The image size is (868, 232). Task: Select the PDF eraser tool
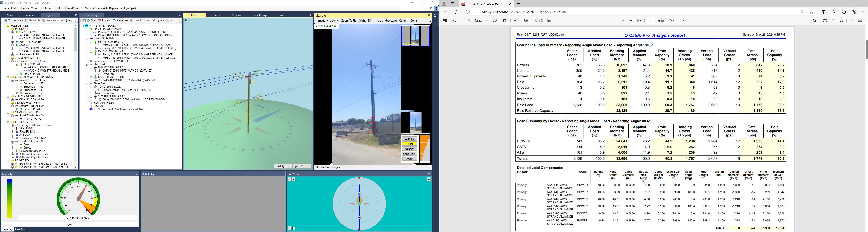click(x=495, y=21)
